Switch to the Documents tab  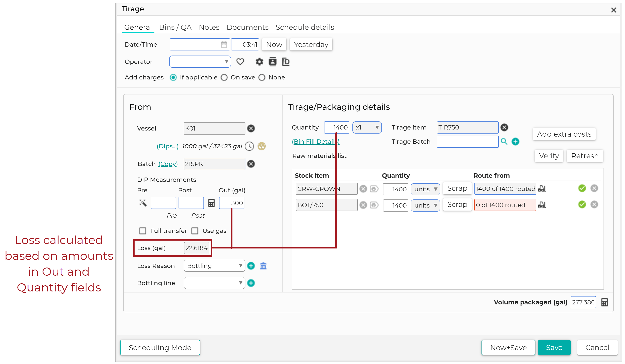click(247, 27)
